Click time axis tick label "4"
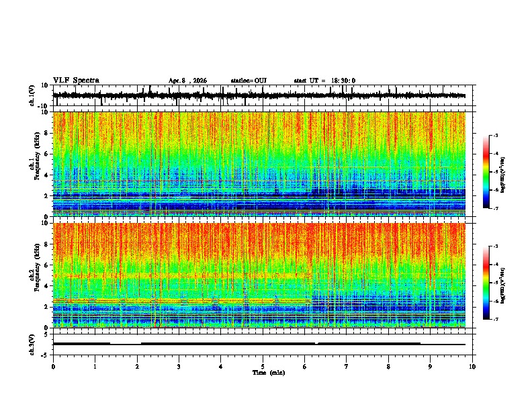Viewport: 532px width, 411px height. click(220, 367)
